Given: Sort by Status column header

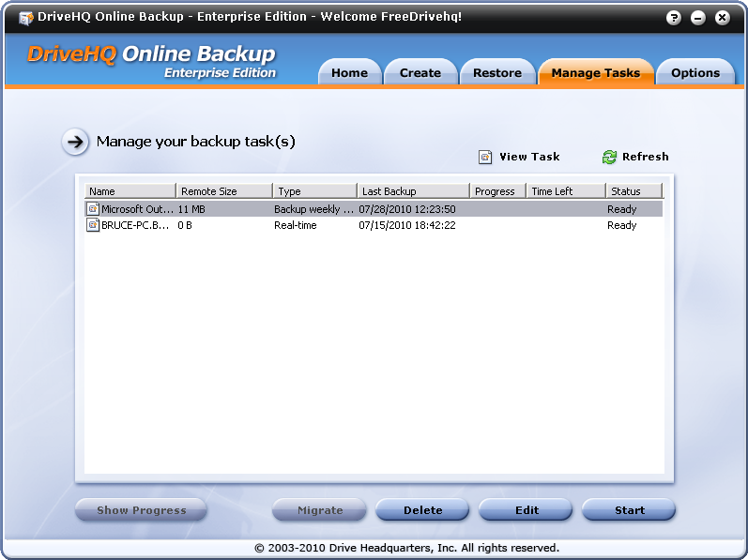Looking at the screenshot, I should tap(633, 191).
